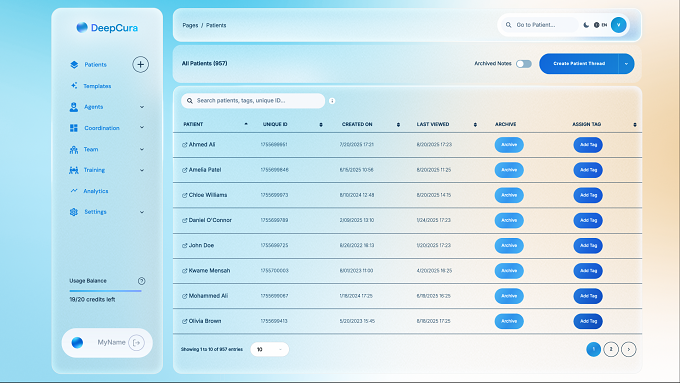Image resolution: width=680 pixels, height=383 pixels.
Task: Open the Analytics menu item
Action: tap(96, 191)
